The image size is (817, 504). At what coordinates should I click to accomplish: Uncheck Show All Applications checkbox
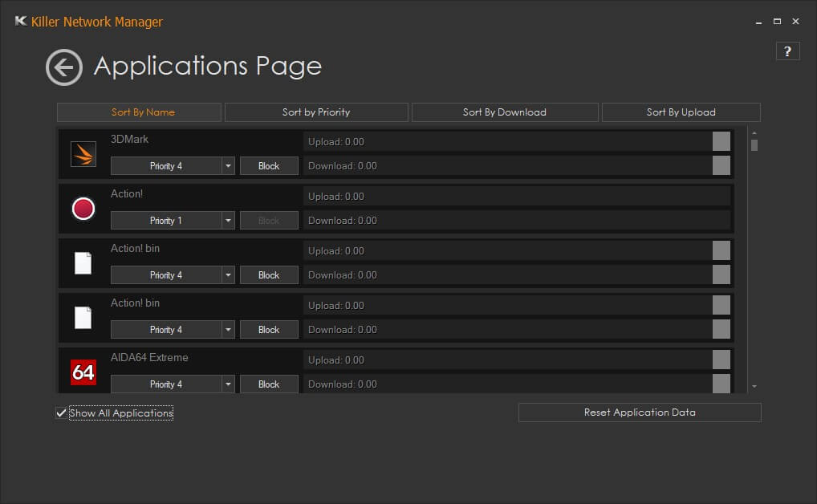(61, 413)
